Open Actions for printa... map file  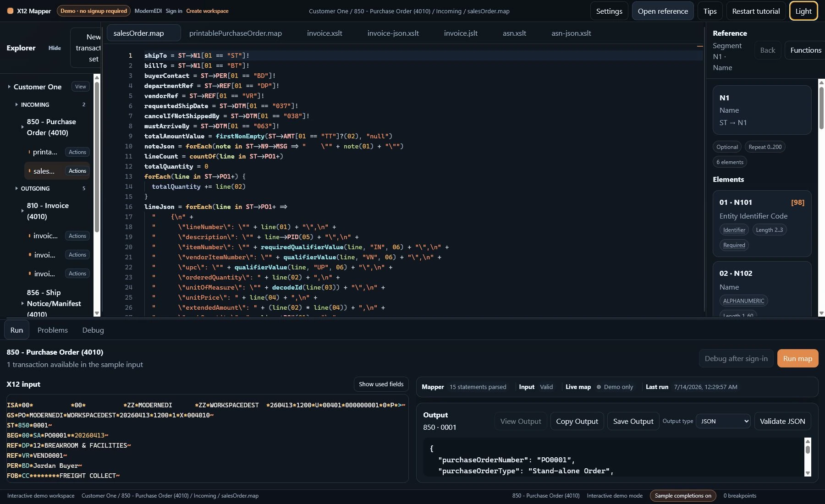click(x=77, y=152)
